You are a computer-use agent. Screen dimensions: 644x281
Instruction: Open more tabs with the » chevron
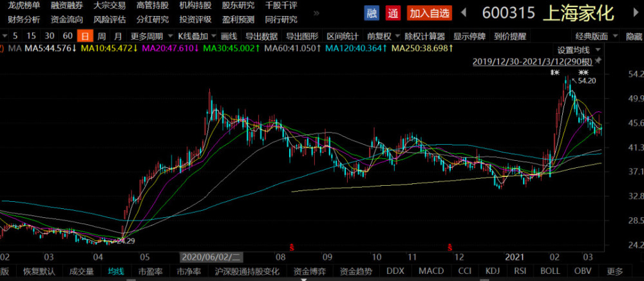(x=316, y=13)
